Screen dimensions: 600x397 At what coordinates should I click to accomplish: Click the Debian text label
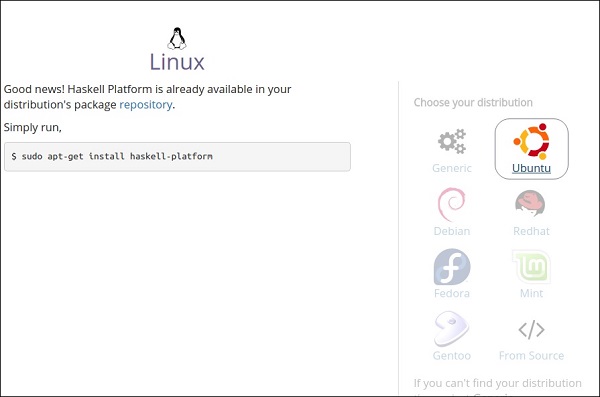coord(452,231)
